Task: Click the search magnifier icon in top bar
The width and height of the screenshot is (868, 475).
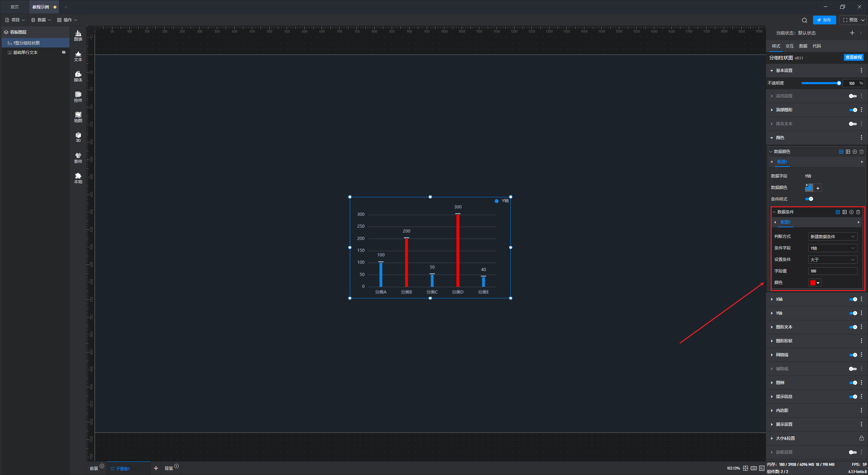Action: click(x=804, y=20)
